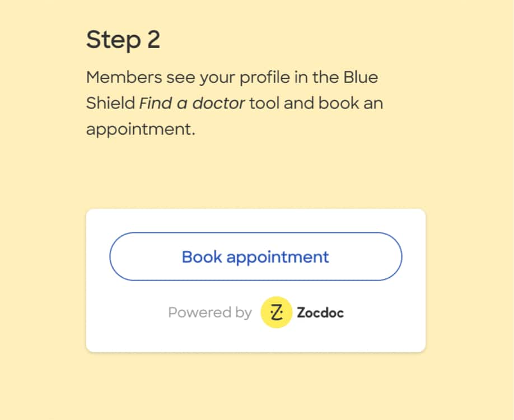Click the word appointment. ending the paragraph
This screenshot has height=420, width=514.
point(141,129)
